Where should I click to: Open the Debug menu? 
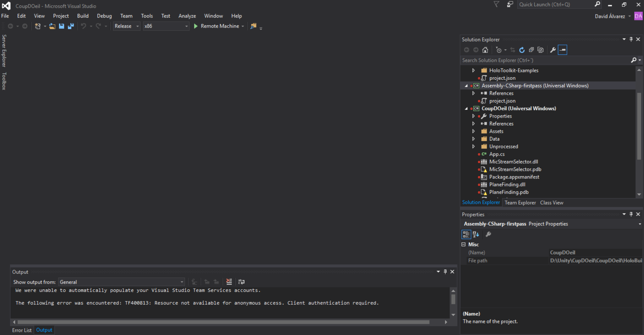pyautogui.click(x=104, y=16)
